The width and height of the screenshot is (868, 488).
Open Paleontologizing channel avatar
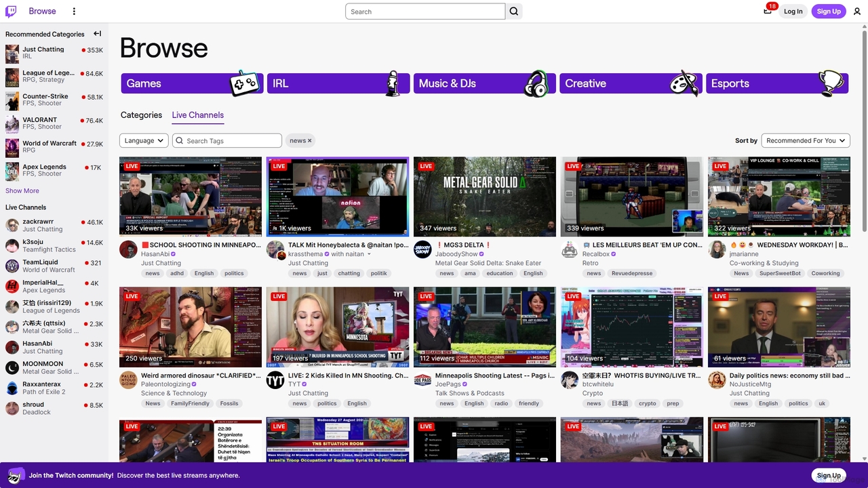tap(128, 379)
